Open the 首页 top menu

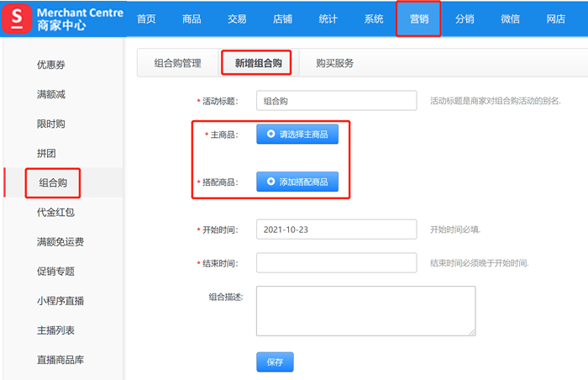(x=146, y=19)
